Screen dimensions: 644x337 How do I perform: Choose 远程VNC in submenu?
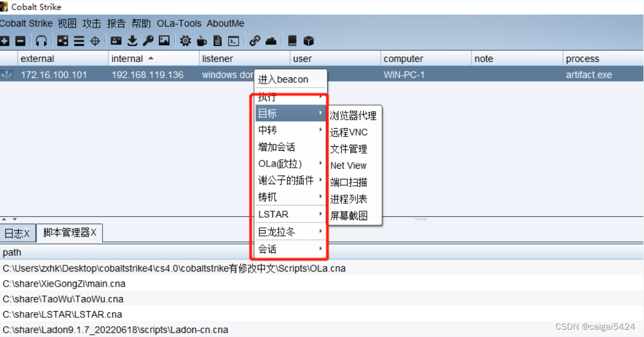(354, 132)
